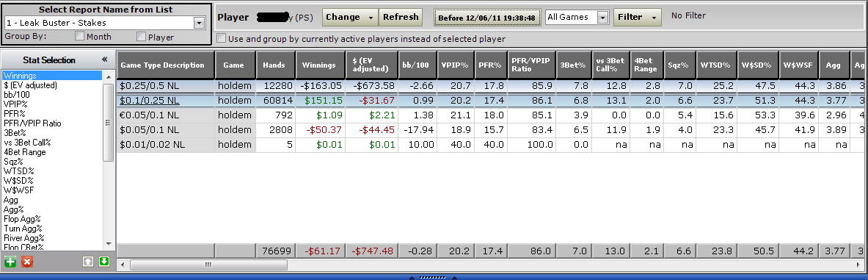Click the Refresh button

pyautogui.click(x=401, y=17)
